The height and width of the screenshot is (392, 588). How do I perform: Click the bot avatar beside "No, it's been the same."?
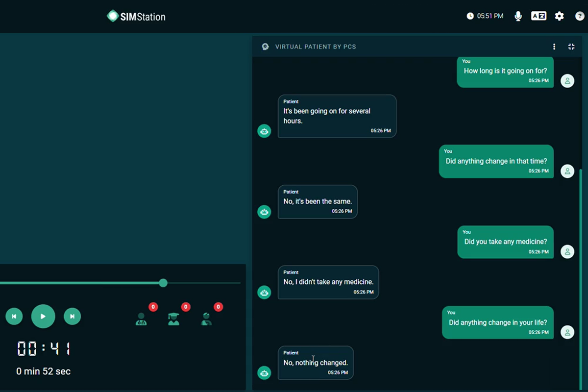pyautogui.click(x=265, y=212)
